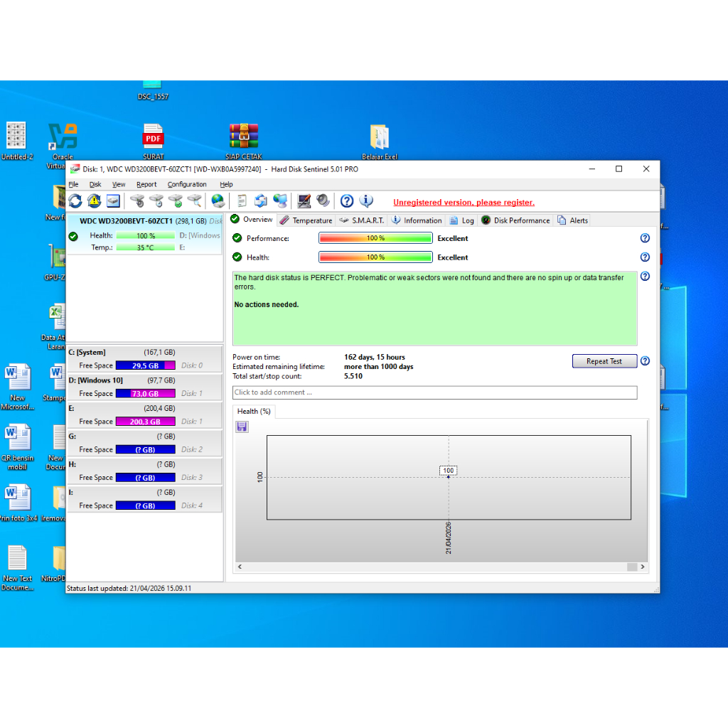The image size is (728, 728).
Task: Open the New Text Document desktop file
Action: click(17, 567)
